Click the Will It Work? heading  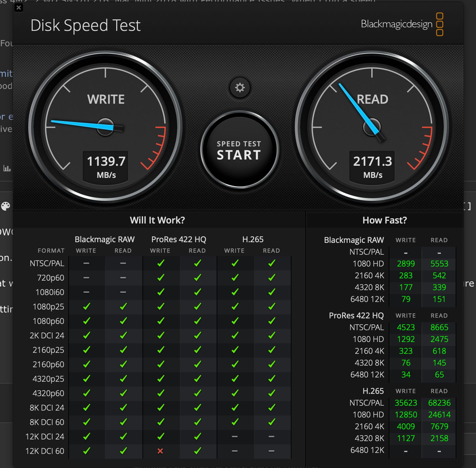coord(157,220)
